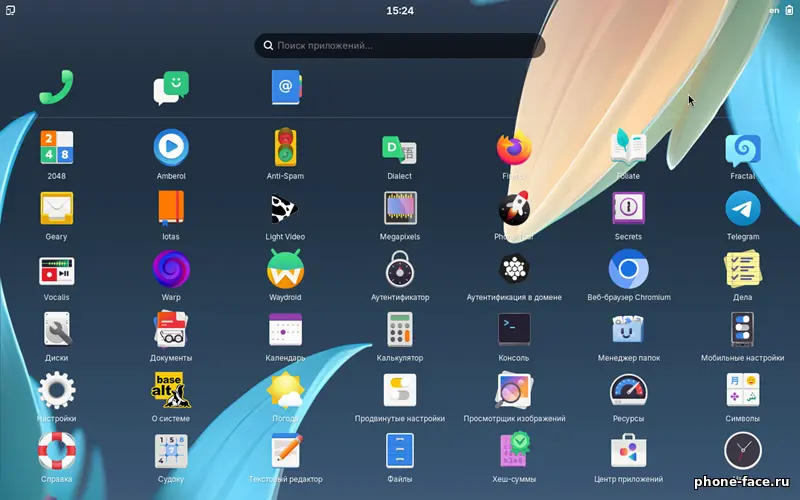Open the Warp file transfer app
The height and width of the screenshot is (500, 800).
point(171,269)
